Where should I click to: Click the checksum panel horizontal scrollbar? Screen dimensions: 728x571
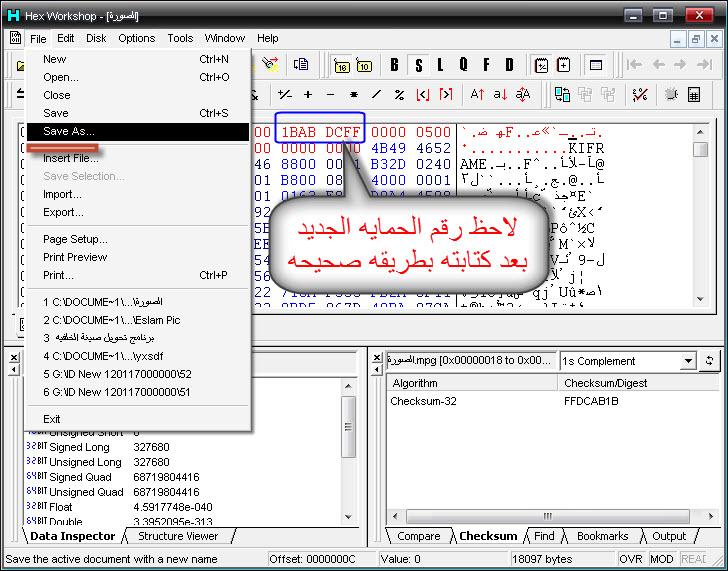click(x=548, y=516)
